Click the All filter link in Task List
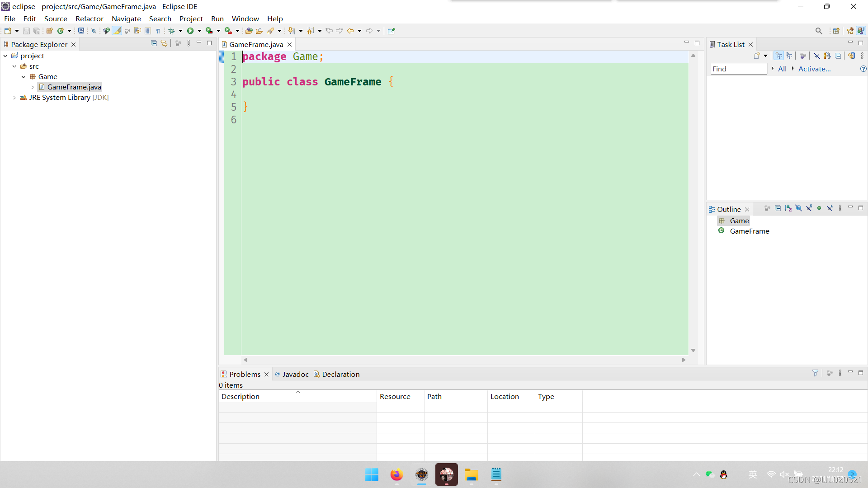 click(x=782, y=69)
